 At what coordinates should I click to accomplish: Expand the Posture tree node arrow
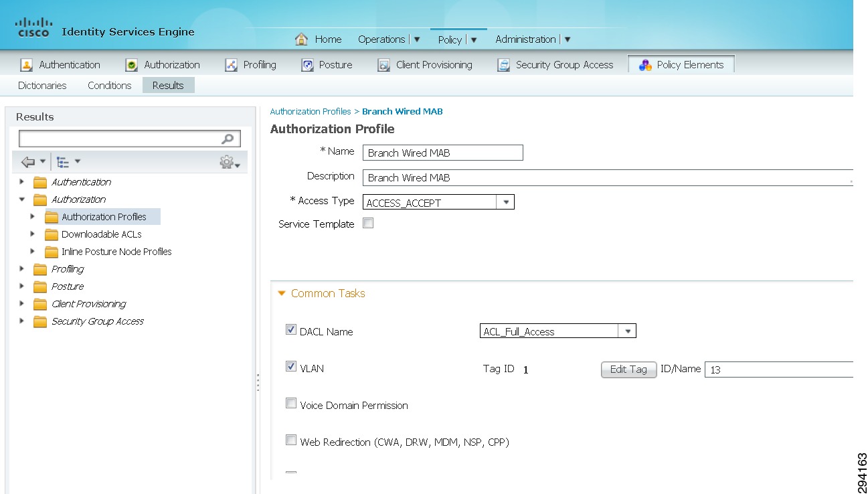click(x=22, y=286)
